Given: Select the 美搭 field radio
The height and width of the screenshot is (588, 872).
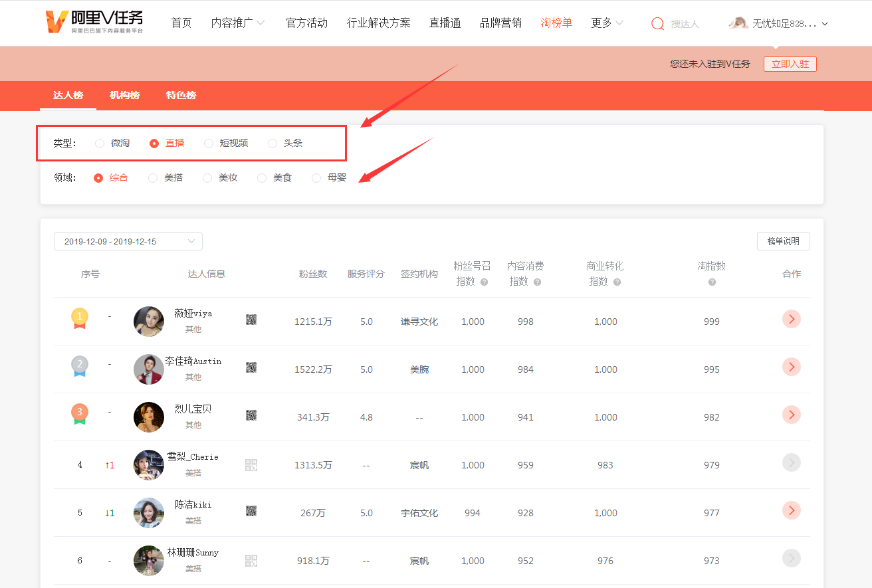Looking at the screenshot, I should pyautogui.click(x=153, y=177).
